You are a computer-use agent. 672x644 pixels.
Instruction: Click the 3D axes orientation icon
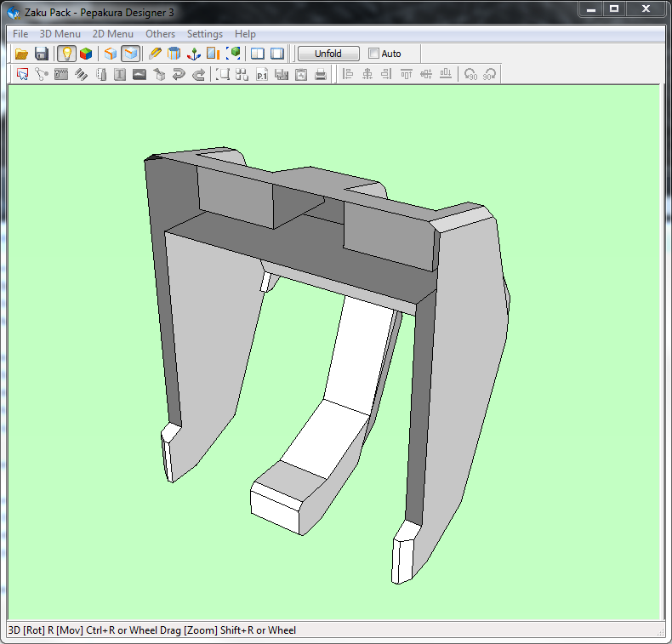[194, 54]
